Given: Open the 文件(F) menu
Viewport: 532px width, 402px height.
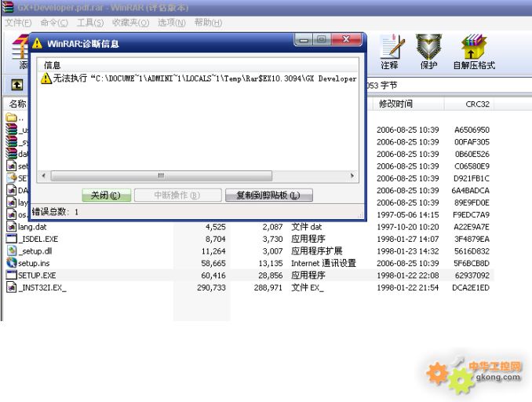Looking at the screenshot, I should [18, 23].
